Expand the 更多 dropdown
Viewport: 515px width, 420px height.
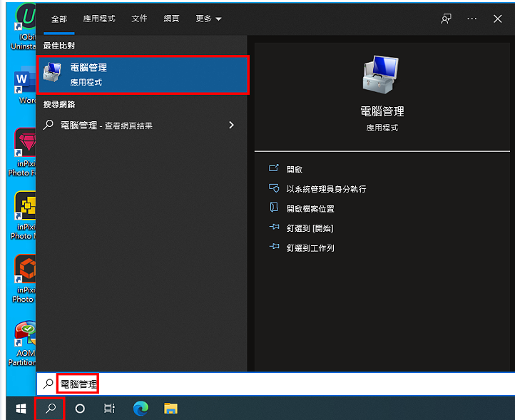pos(208,19)
